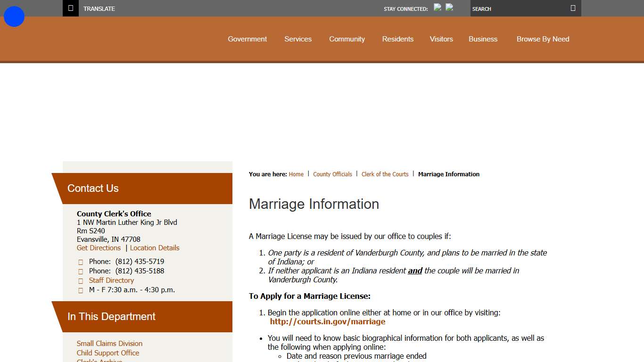
Task: Open the Government dropdown menu
Action: [x=247, y=39]
